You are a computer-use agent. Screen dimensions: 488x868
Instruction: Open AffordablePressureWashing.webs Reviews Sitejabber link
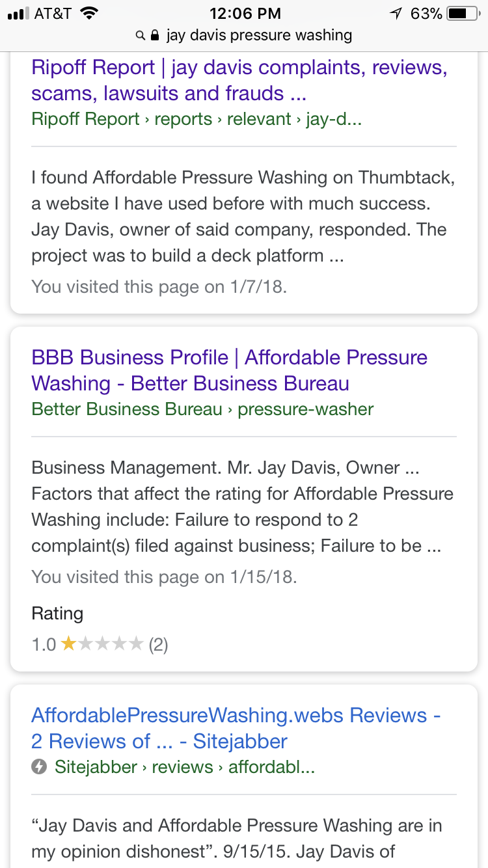pos(236,728)
